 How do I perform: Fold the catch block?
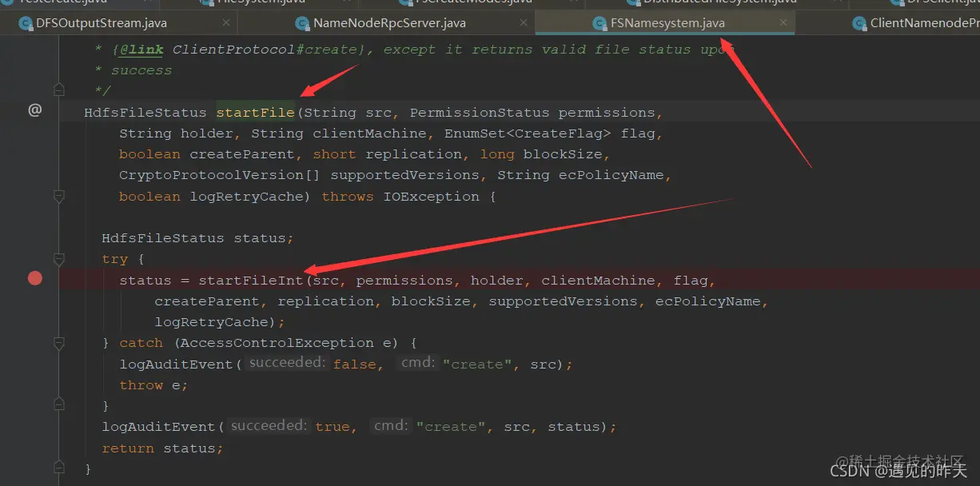click(58, 343)
